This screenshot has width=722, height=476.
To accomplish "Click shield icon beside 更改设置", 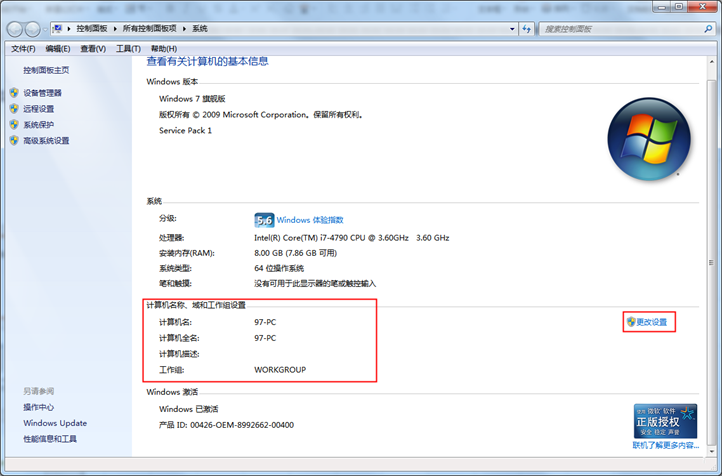I will (631, 322).
